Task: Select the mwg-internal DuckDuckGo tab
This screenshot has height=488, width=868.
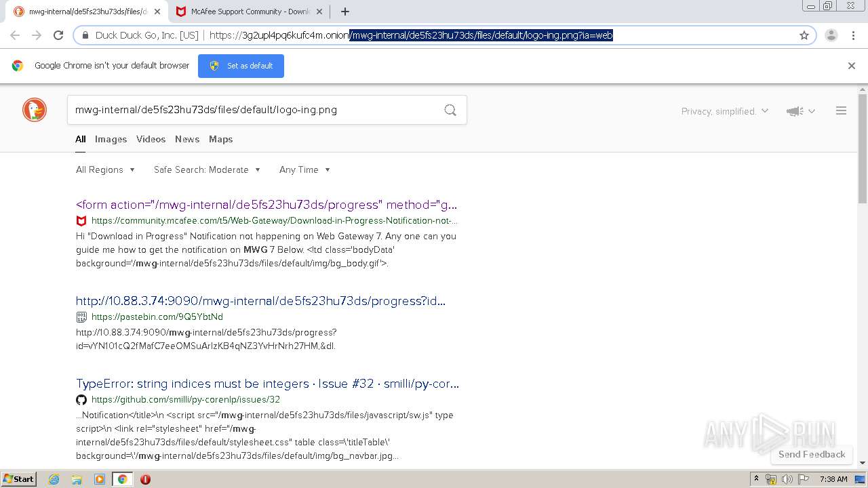Action: pyautogui.click(x=87, y=12)
